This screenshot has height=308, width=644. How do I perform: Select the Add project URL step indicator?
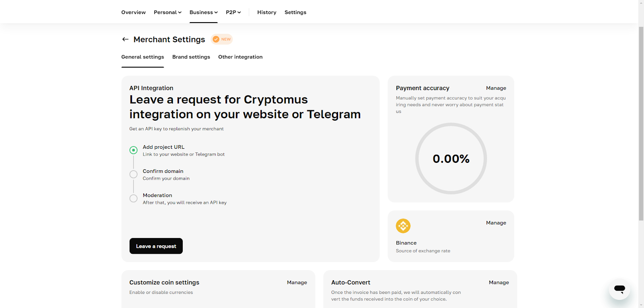pos(134,150)
